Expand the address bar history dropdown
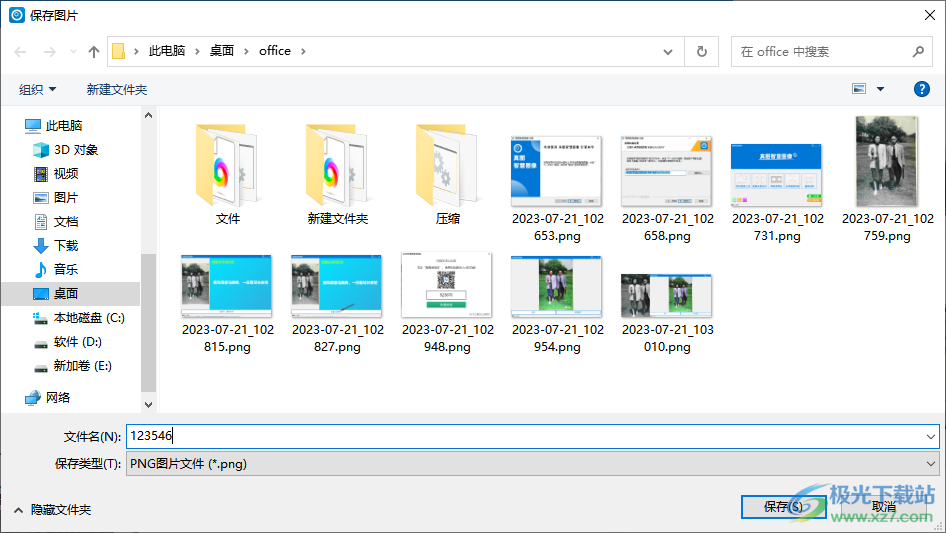The height and width of the screenshot is (533, 946). (x=668, y=51)
